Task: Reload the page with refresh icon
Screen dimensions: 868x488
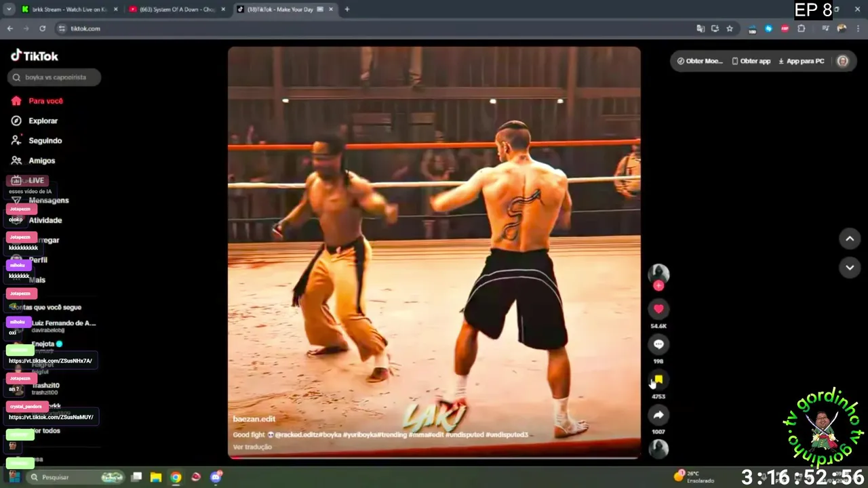Action: point(42,28)
